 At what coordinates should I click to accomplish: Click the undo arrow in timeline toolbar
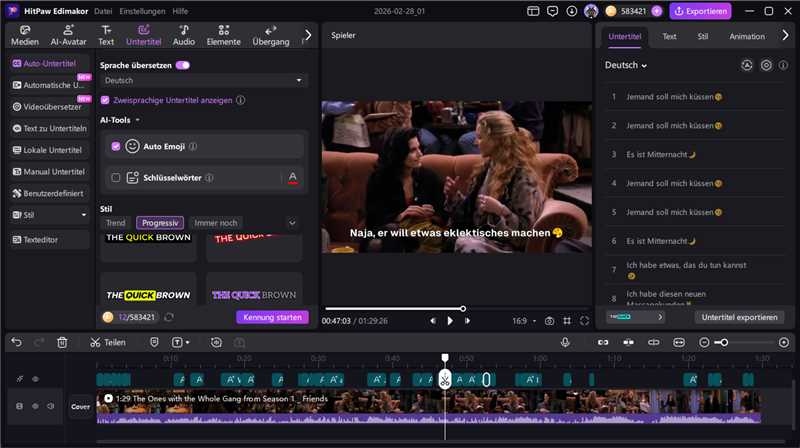[x=16, y=342]
